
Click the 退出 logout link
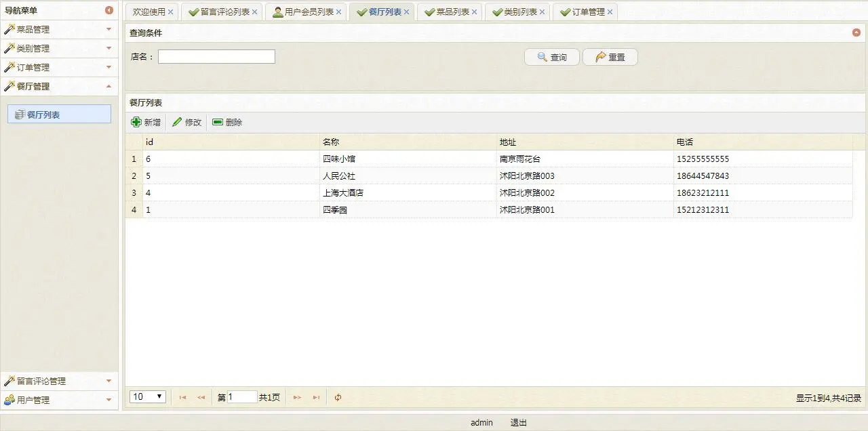[x=519, y=423]
